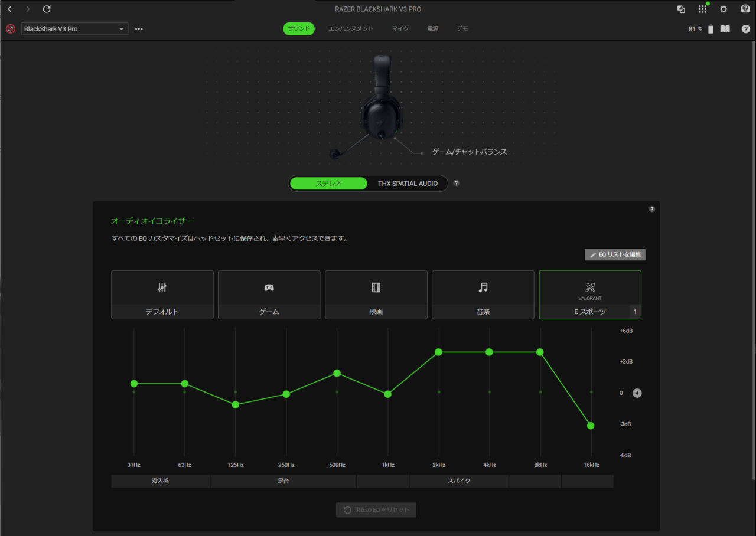Screen dimensions: 756x536
Task: Click the オーディオイコライザー heading
Action: (152, 221)
